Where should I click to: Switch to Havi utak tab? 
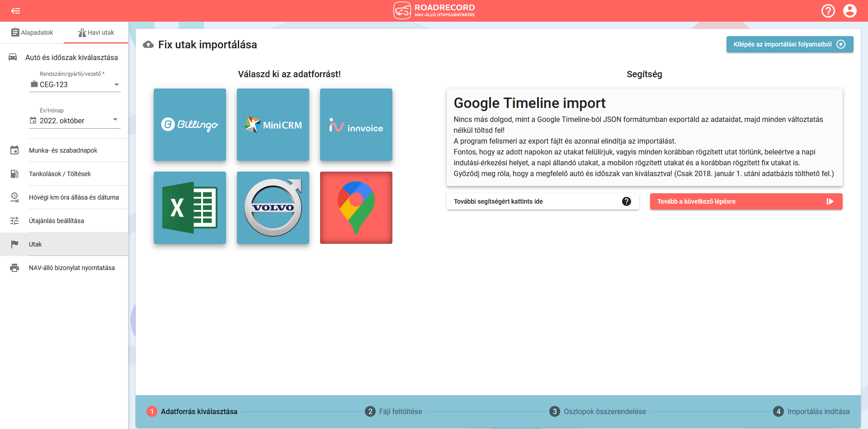[x=96, y=33]
